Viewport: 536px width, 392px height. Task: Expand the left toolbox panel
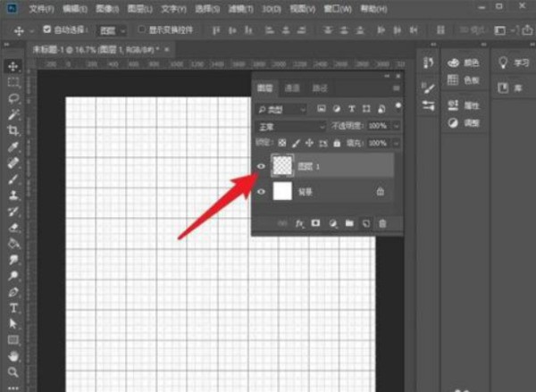(x=6, y=45)
